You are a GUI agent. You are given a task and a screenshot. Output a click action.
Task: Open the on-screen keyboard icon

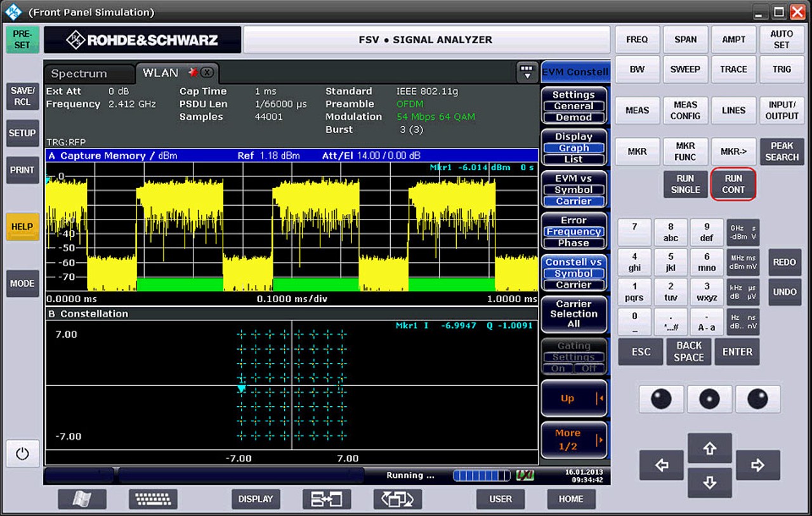153,499
